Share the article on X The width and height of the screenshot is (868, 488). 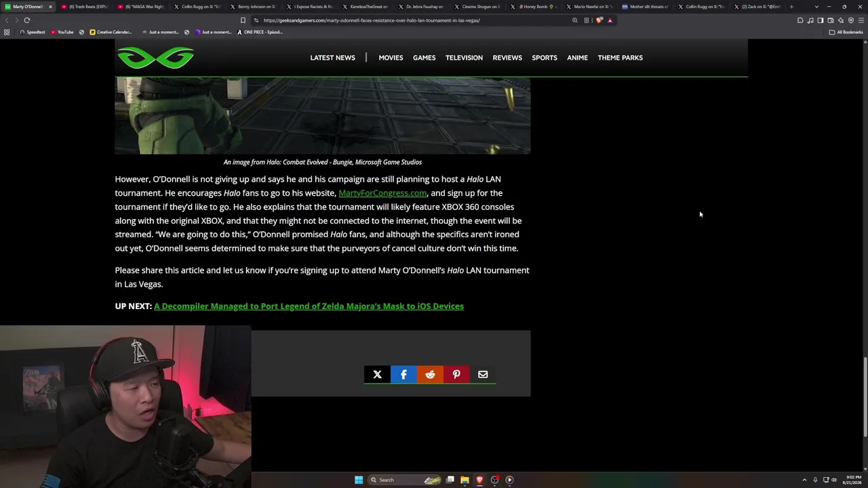pos(377,374)
